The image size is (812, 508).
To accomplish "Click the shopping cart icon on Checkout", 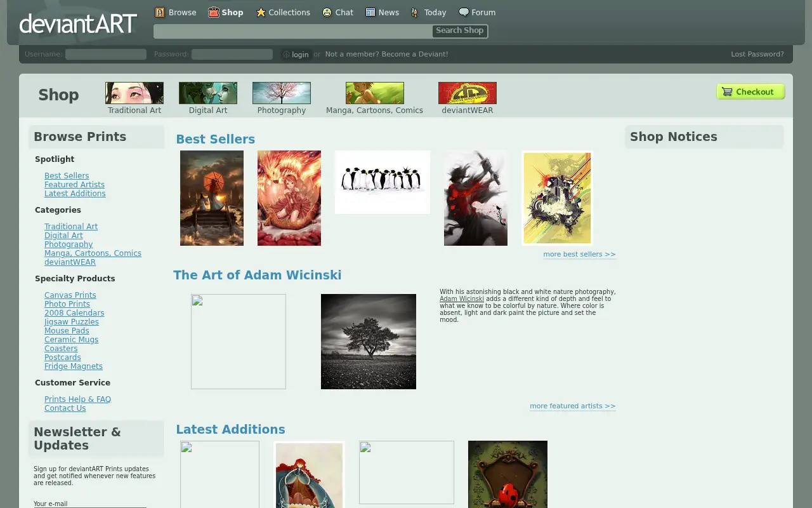I will click(727, 91).
